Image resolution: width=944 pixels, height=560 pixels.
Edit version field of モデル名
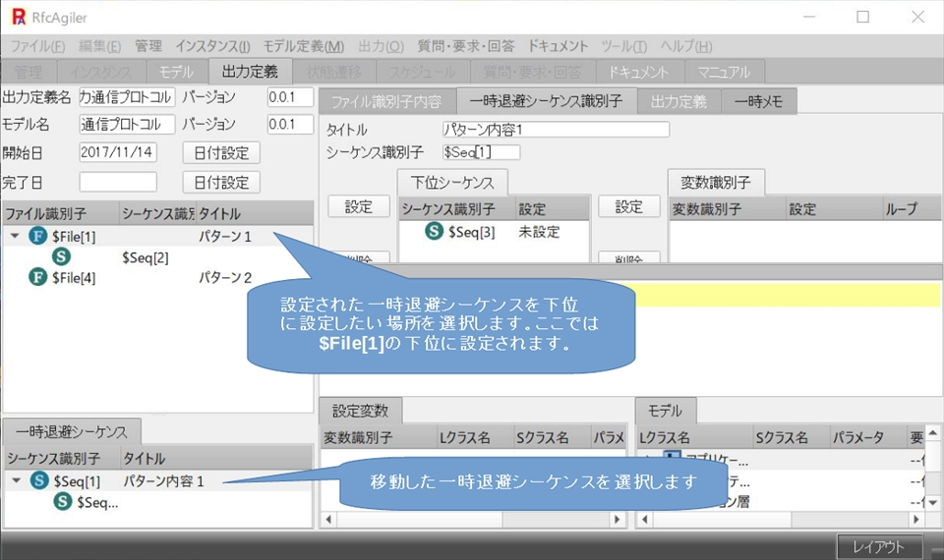(x=290, y=125)
